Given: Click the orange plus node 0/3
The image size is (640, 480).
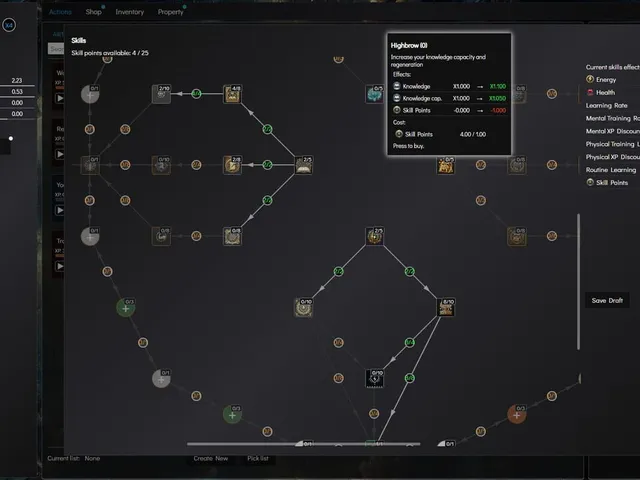Looking at the screenshot, I should (x=516, y=415).
